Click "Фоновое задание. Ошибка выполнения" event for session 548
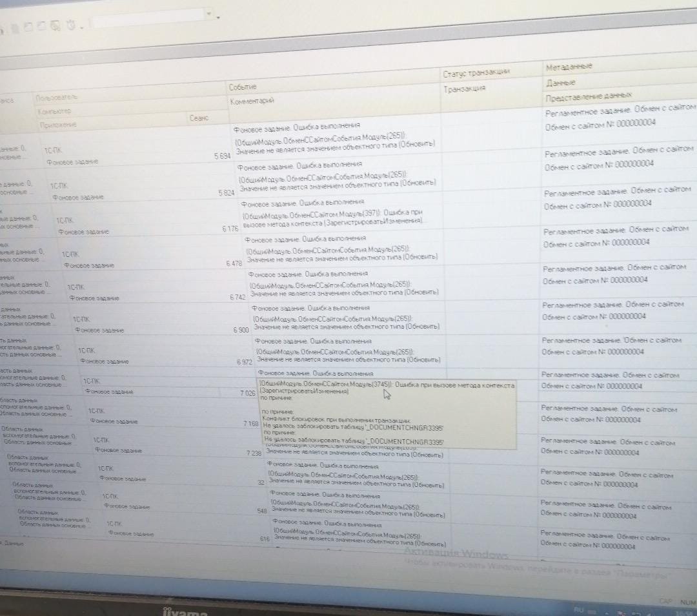697x616 pixels. coord(325,495)
